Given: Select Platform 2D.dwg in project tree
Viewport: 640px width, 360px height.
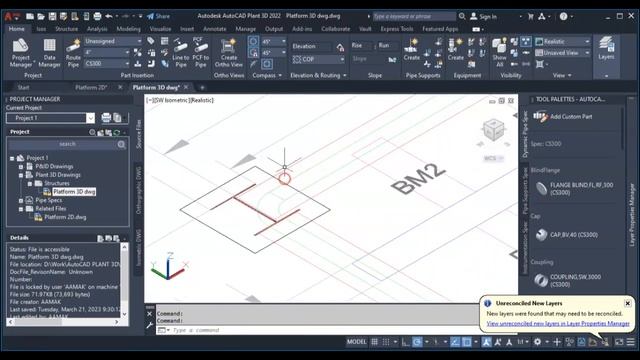Looking at the screenshot, I should coord(65,217).
